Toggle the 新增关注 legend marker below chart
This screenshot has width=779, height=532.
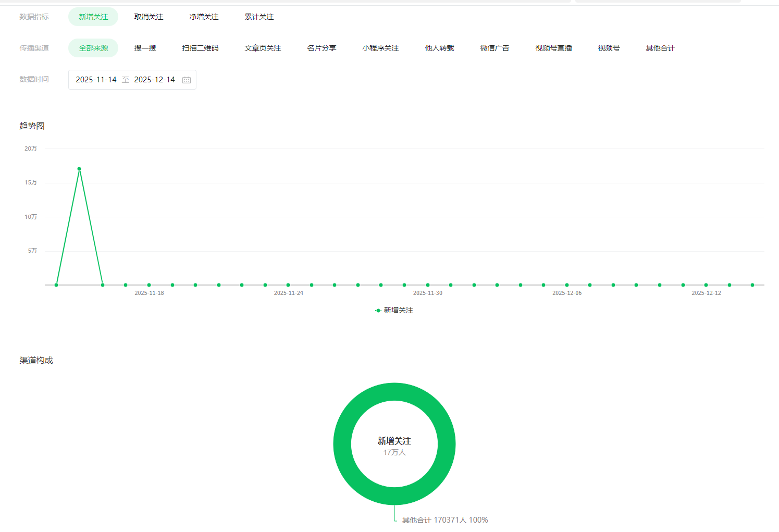click(379, 311)
